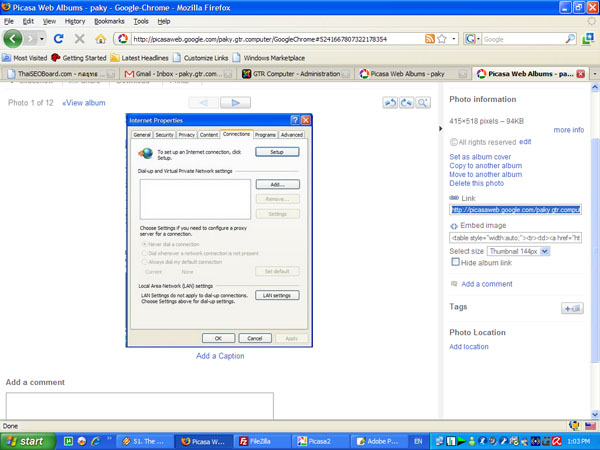The width and height of the screenshot is (600, 450).
Task: Click the Embed image code field
Action: point(515,238)
